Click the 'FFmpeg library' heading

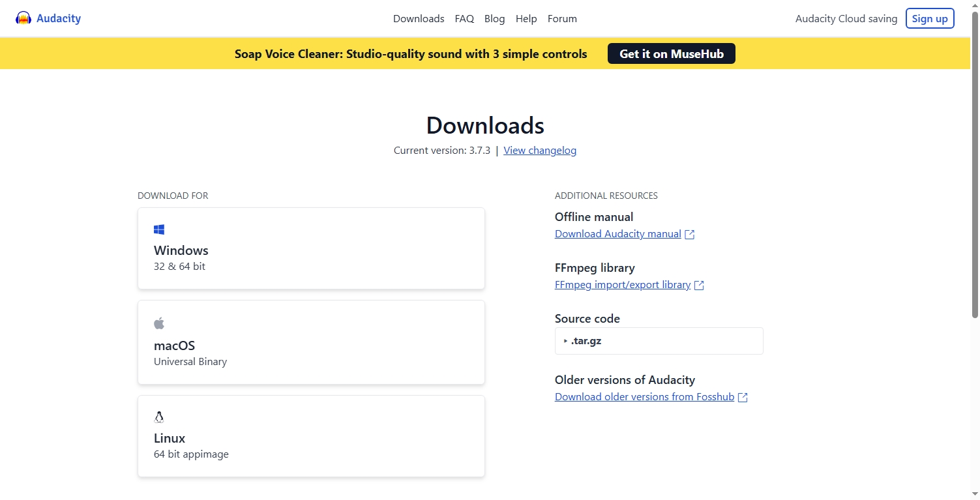pos(595,268)
